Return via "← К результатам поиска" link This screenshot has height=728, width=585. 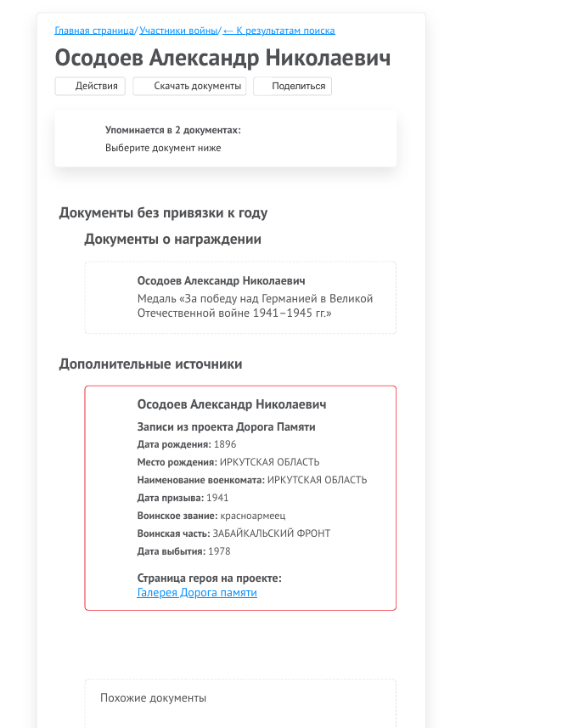coord(278,30)
